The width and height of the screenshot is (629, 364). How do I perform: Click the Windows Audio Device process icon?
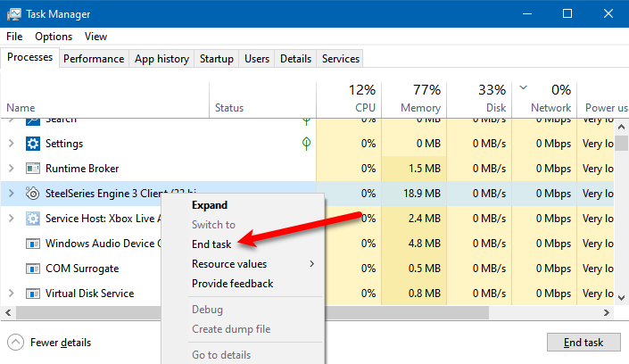(x=33, y=244)
